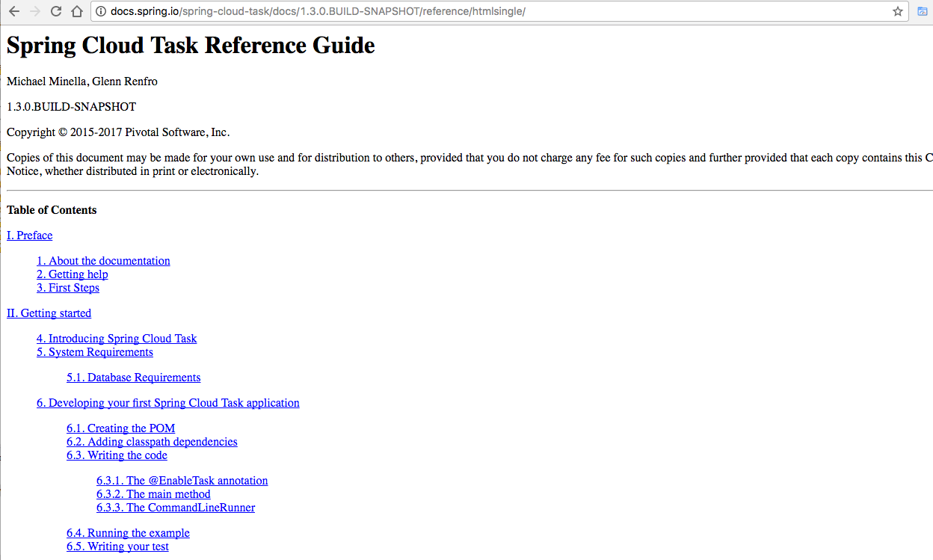Jump to 3. First Steps
The image size is (933, 560).
pos(68,288)
